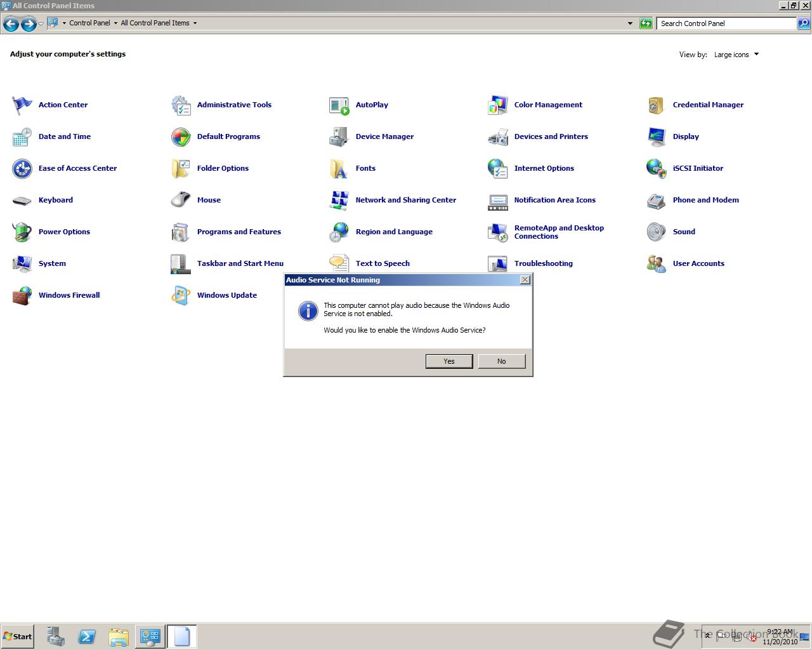Click the Taskbar and Start Menu link
Image resolution: width=812 pixels, height=650 pixels.
click(240, 263)
